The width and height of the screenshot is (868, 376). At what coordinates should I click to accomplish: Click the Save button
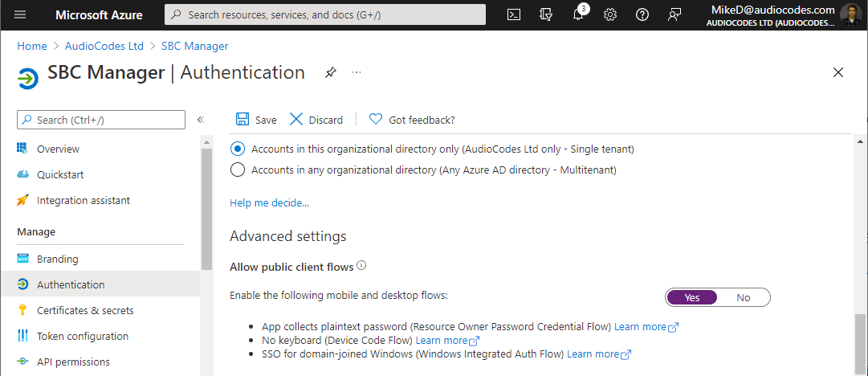pyautogui.click(x=256, y=120)
